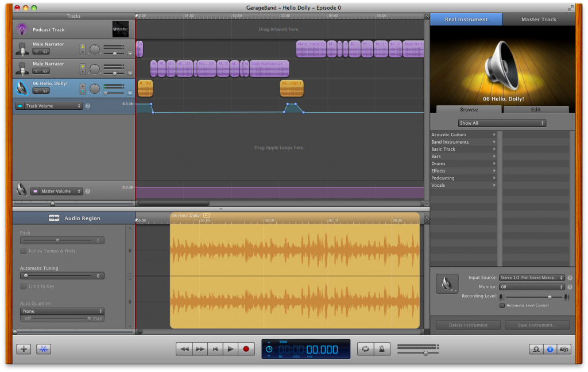The height and width of the screenshot is (372, 588).
Task: Open the Monitor dropdown set to Off
Action: [531, 287]
